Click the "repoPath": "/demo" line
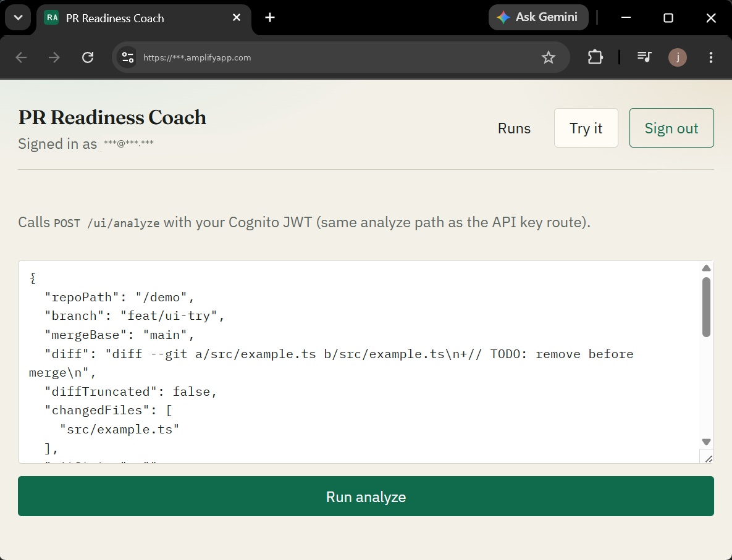This screenshot has width=732, height=560. pos(119,297)
